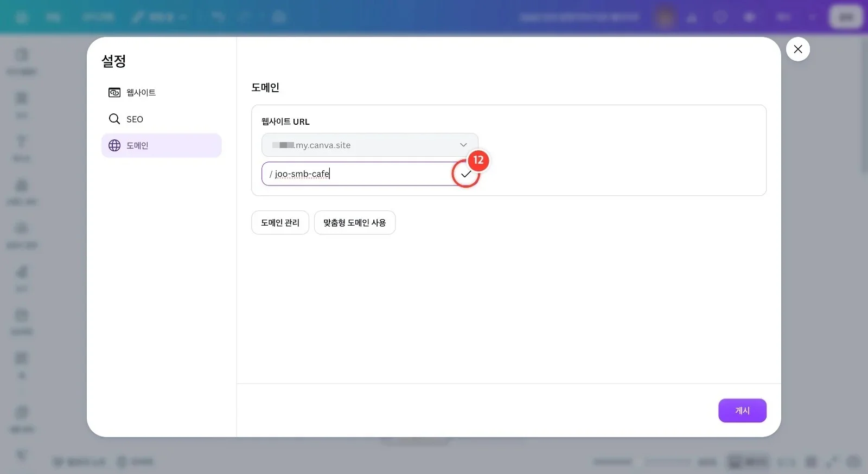Click the 도메인 section heading
868x474 pixels.
click(x=265, y=87)
